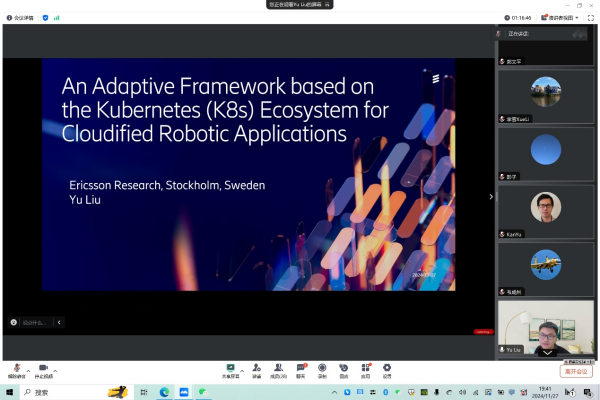
Task: Open the share screen option
Action: (x=230, y=369)
